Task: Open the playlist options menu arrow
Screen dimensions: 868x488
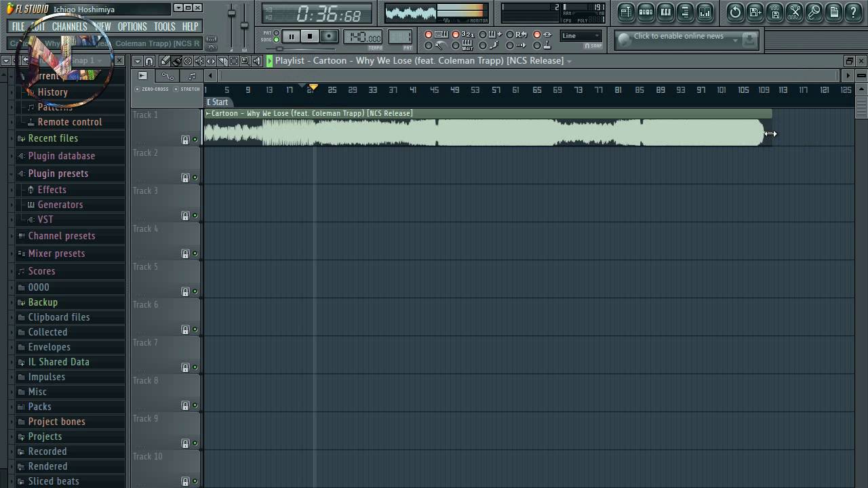Action: pos(138,61)
